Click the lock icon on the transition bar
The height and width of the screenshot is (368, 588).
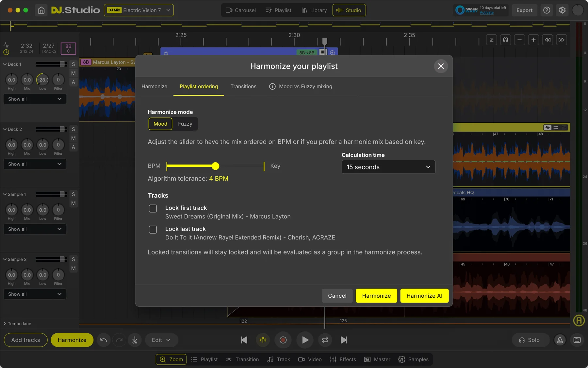(x=166, y=53)
